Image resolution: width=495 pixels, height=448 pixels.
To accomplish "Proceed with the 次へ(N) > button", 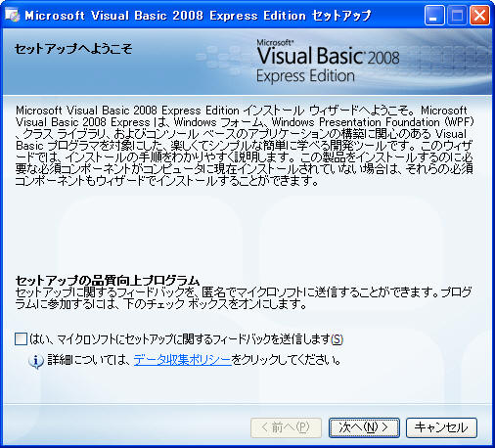I will point(364,427).
